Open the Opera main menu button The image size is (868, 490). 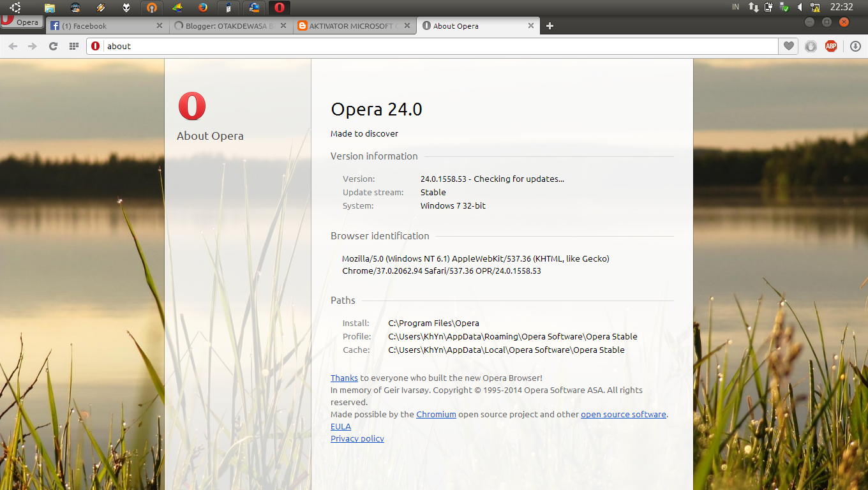[x=22, y=22]
